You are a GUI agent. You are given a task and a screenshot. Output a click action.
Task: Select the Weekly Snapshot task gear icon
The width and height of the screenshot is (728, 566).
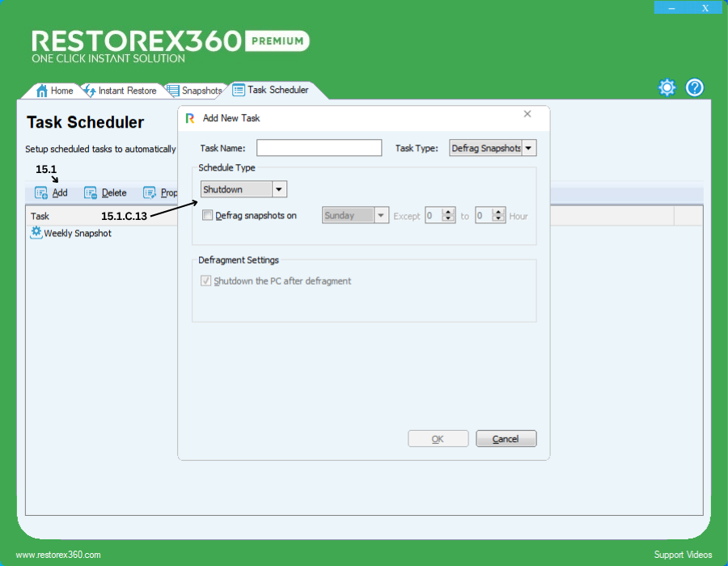pos(36,233)
